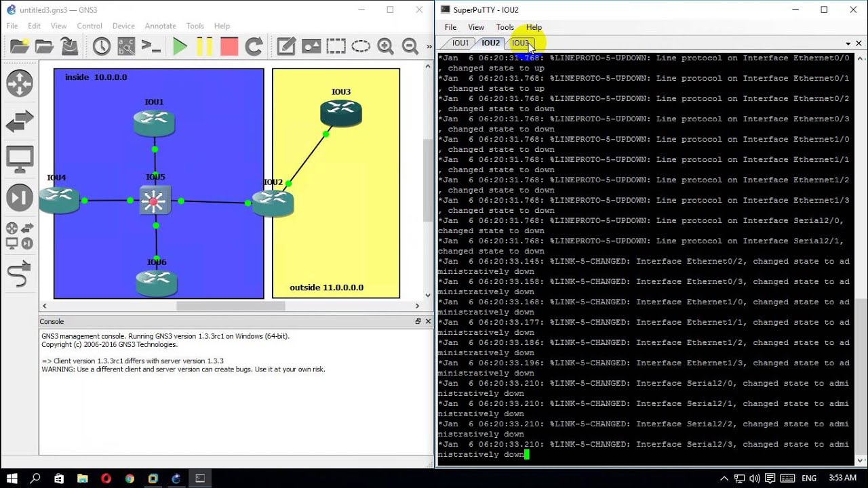The height and width of the screenshot is (488, 868).
Task: Open the SuperPuTTY Tools menu
Action: click(x=505, y=27)
